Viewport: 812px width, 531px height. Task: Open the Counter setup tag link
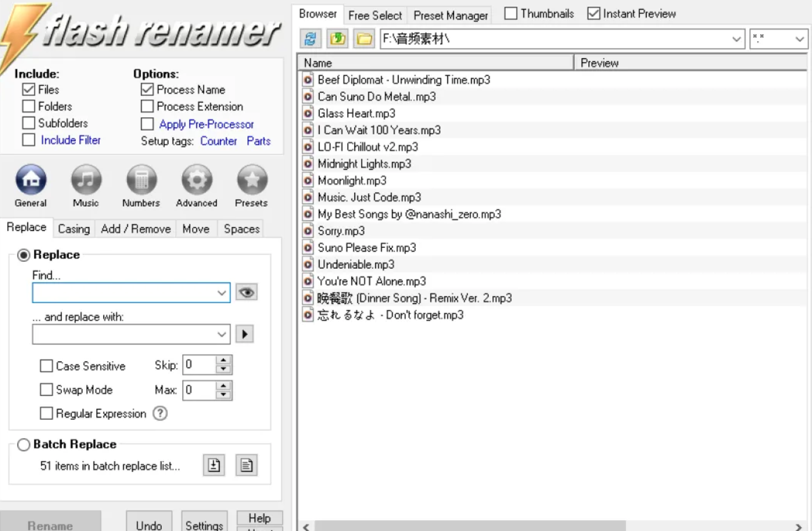[219, 141]
